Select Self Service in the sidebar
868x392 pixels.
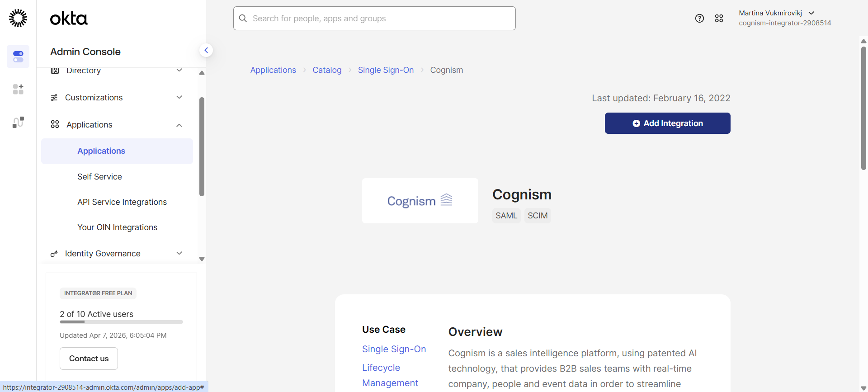tap(99, 177)
